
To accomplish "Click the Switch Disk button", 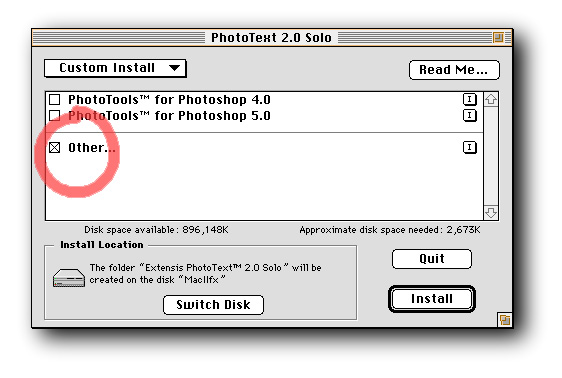I will (x=213, y=305).
